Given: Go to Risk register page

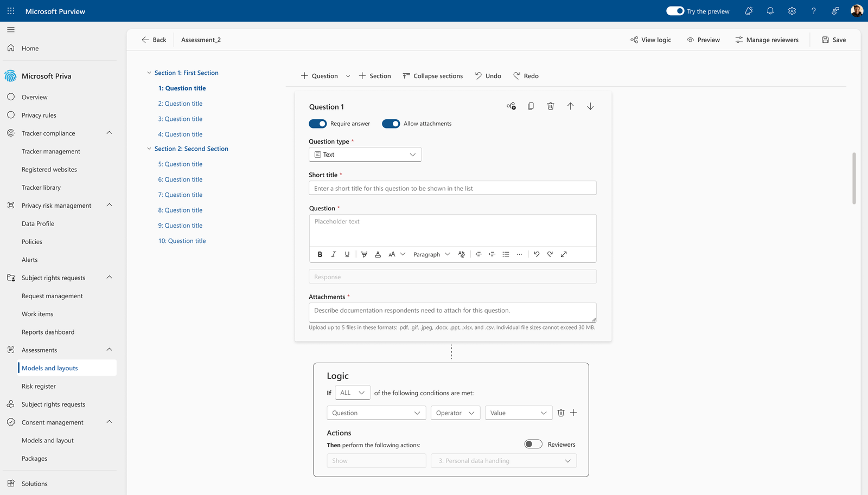Looking at the screenshot, I should coord(39,386).
